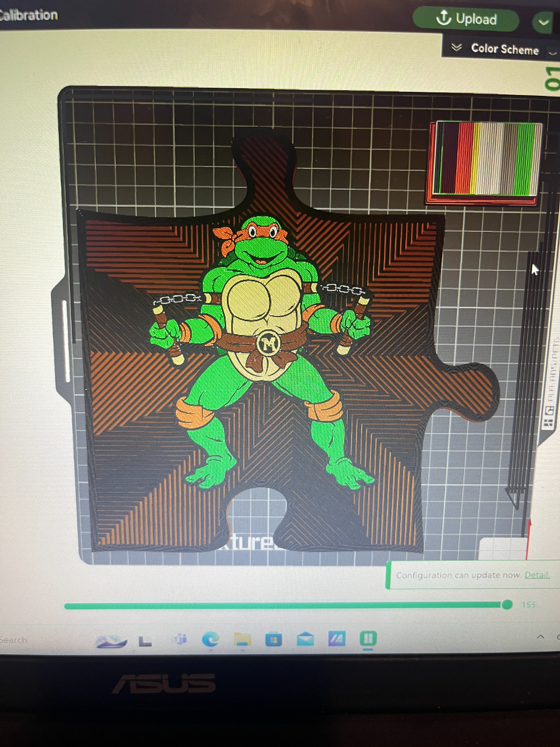Open File Explorer from the taskbar
This screenshot has height=747, width=560.
[242, 639]
